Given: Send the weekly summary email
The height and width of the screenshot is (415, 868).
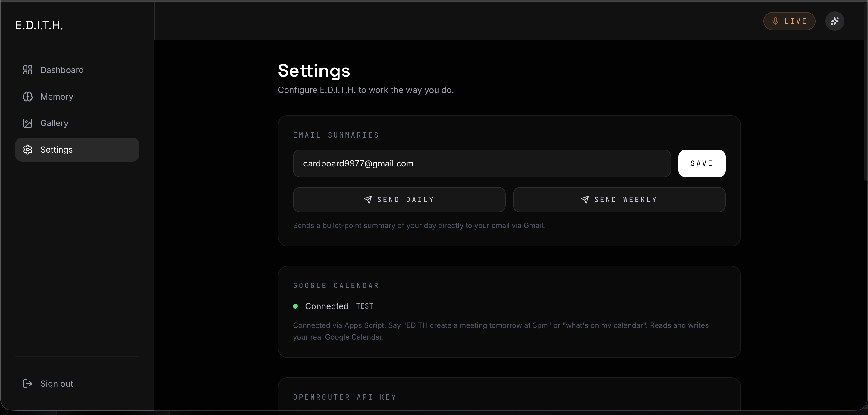Looking at the screenshot, I should coord(619,200).
